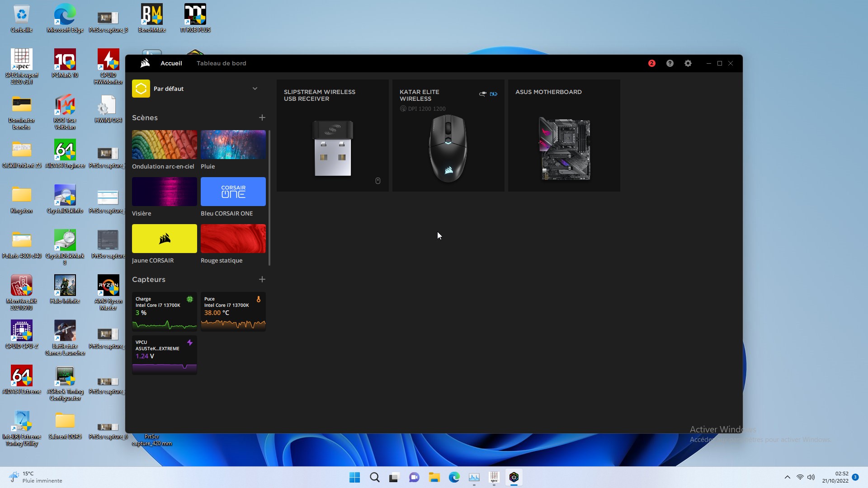Click the paired mouse icon on receiver card

click(378, 181)
